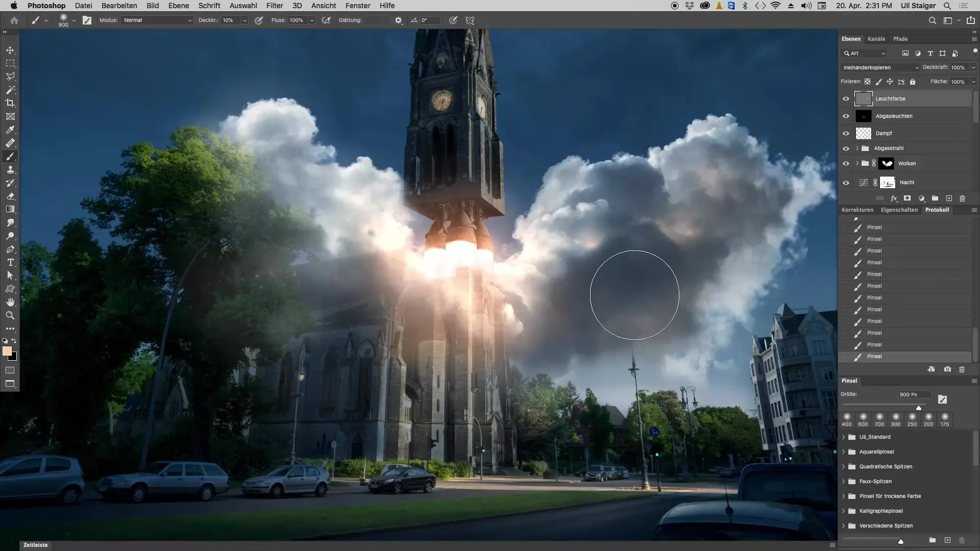The image size is (980, 551).
Task: Select the Healing Brush tool
Action: [x=10, y=143]
